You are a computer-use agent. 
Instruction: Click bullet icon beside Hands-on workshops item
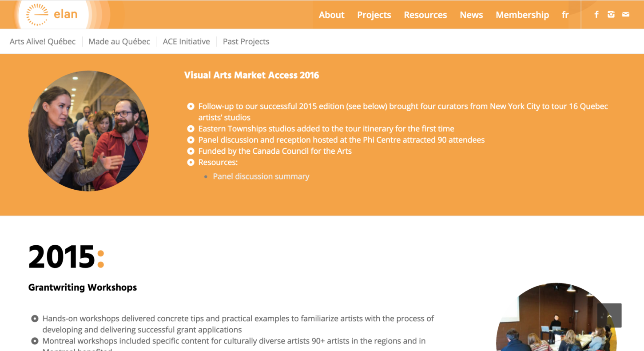point(35,319)
